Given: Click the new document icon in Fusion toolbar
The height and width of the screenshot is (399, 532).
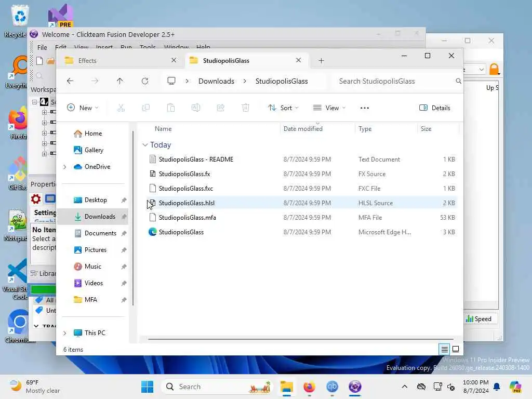Looking at the screenshot, I should [x=39, y=61].
